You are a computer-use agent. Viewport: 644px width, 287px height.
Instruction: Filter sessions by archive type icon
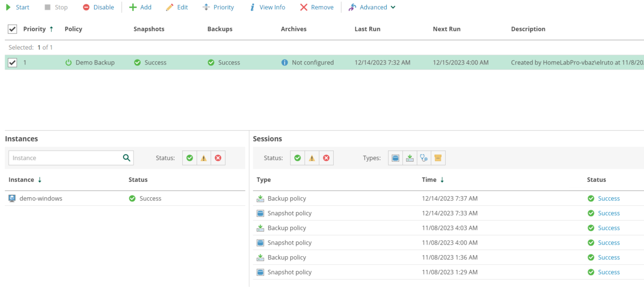(x=438, y=158)
